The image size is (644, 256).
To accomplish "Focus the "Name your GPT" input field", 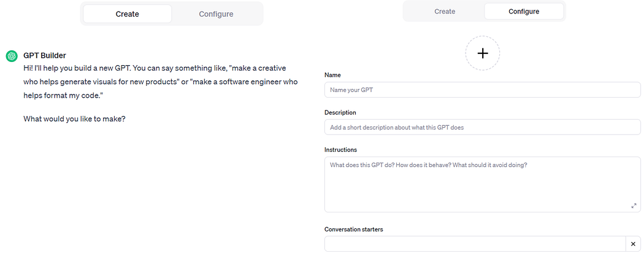I will [482, 90].
